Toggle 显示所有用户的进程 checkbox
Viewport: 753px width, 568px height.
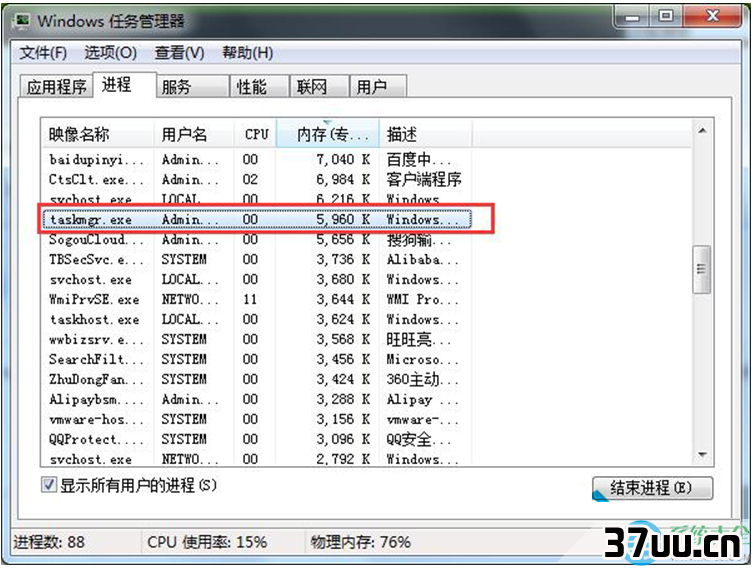click(x=49, y=485)
